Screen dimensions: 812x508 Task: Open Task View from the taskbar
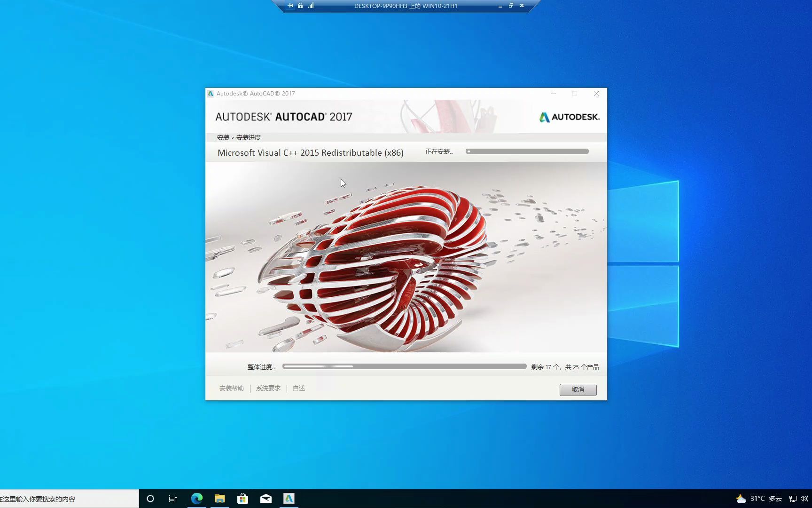pos(173,499)
